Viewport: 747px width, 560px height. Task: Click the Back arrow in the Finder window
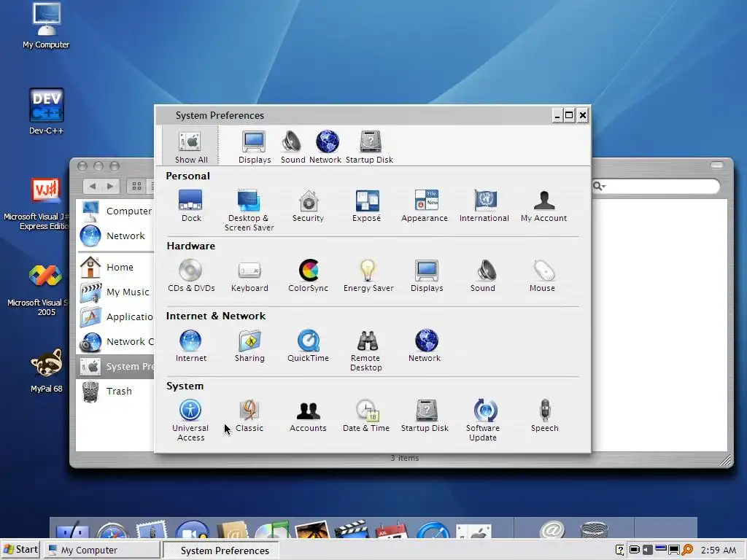pos(93,186)
